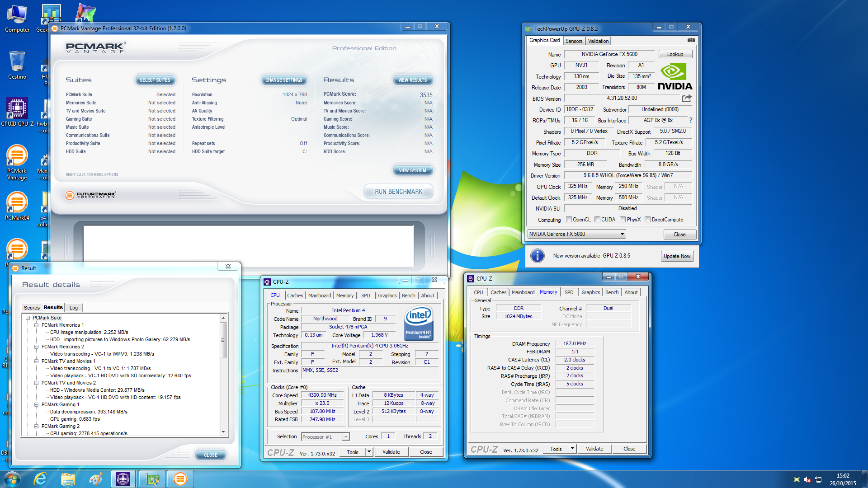The image size is (868, 488).
Task: Click the Futuremark Corporation logo
Action: point(91,195)
